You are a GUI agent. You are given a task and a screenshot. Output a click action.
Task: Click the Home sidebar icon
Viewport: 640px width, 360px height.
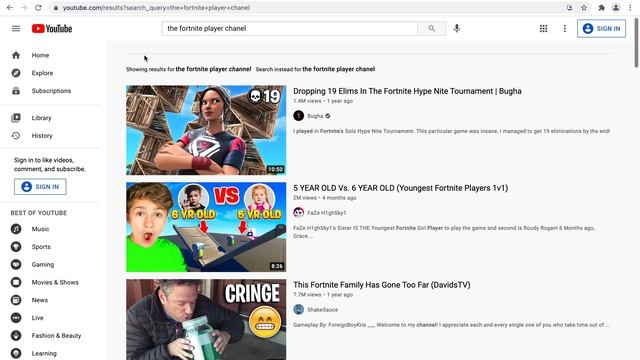(x=16, y=55)
